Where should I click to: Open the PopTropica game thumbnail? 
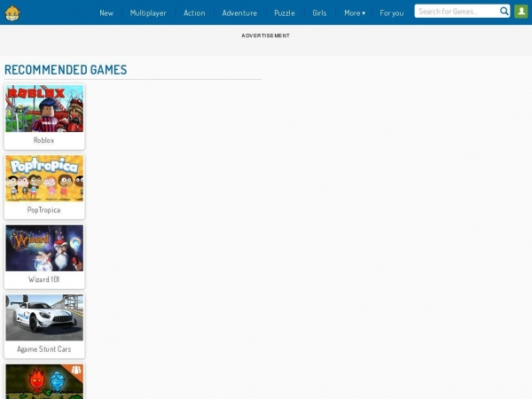[44, 178]
